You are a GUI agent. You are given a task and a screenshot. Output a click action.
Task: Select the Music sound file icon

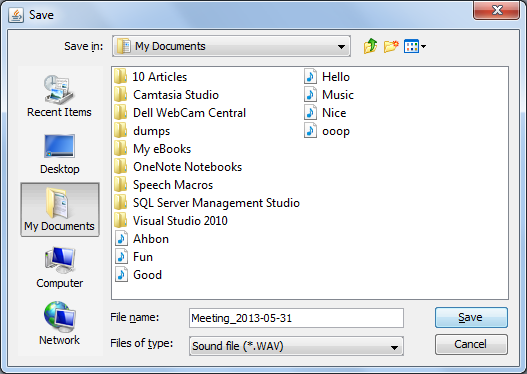pos(310,95)
